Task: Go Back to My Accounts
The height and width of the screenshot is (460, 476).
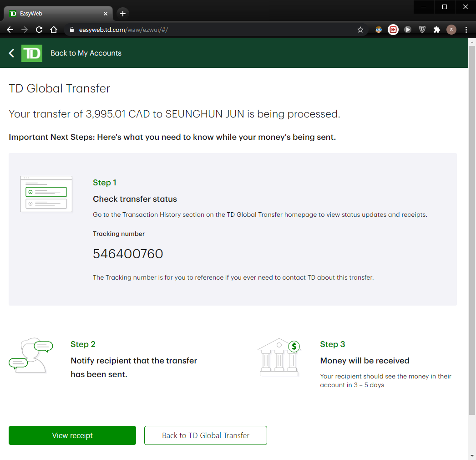Action: (86, 53)
